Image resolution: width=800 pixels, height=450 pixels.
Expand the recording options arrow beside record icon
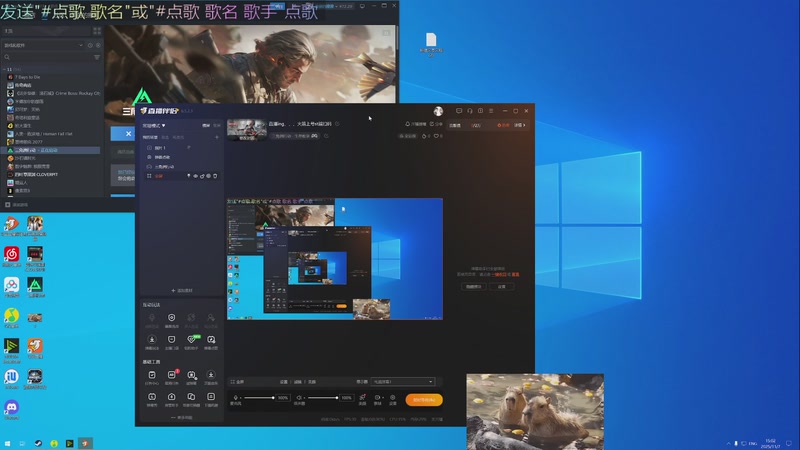pos(383,397)
